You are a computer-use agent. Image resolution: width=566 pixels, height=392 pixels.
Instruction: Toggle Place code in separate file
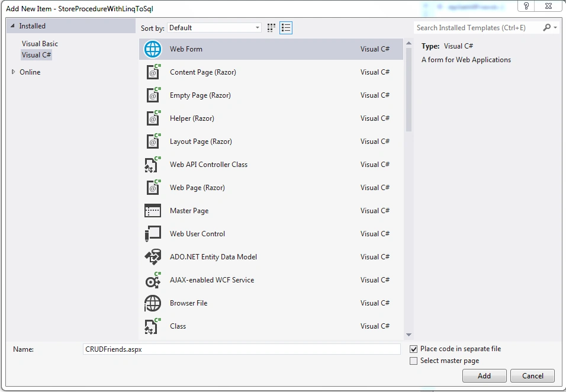[414, 349]
